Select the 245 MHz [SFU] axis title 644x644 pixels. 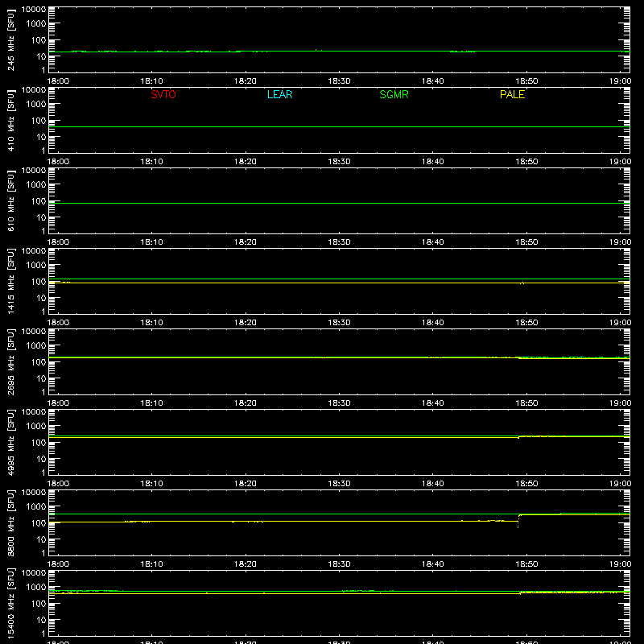point(10,39)
